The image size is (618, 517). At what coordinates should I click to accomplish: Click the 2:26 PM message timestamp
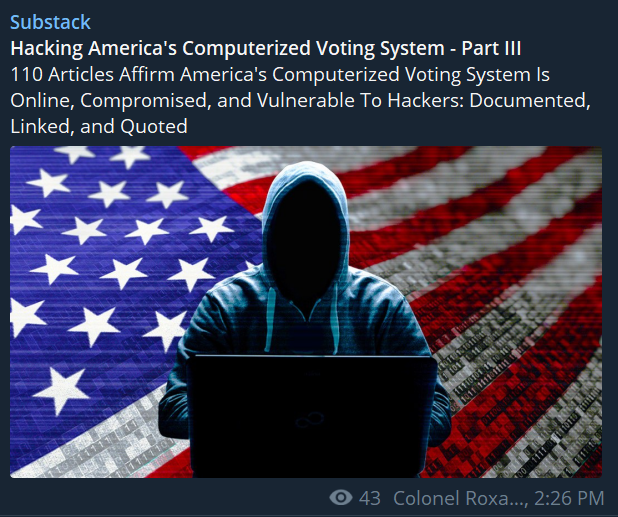pos(569,498)
